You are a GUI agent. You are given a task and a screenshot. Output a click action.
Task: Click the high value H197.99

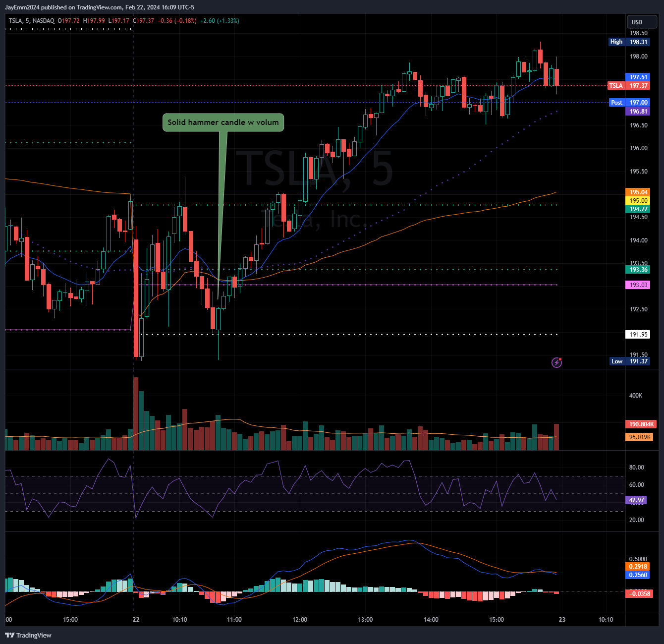click(x=94, y=21)
